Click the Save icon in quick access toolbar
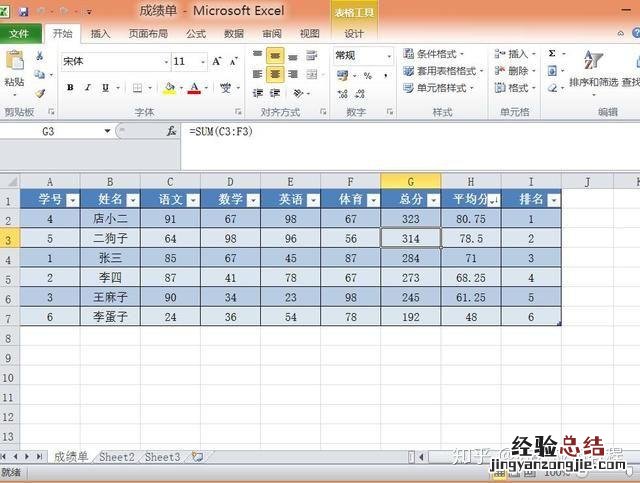 click(23, 11)
